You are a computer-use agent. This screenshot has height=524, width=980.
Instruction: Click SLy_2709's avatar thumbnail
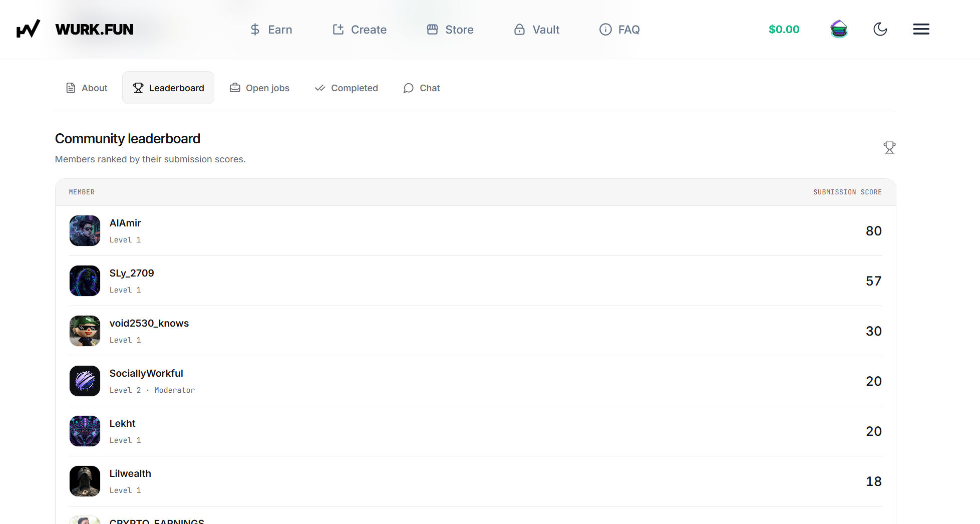(85, 281)
